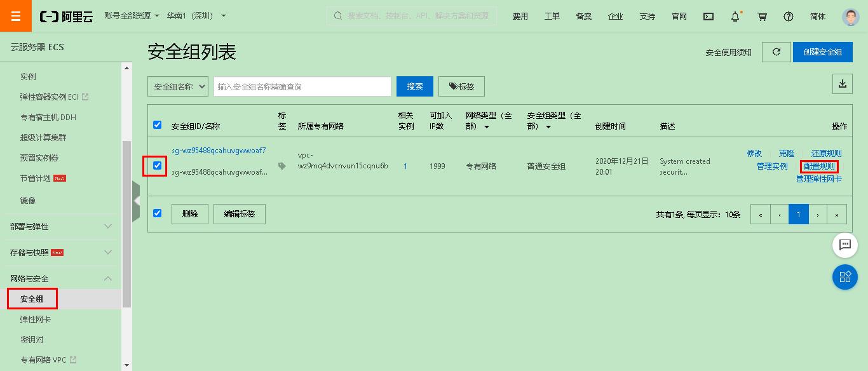Click the notification bell icon
The height and width of the screenshot is (371, 868).
click(735, 16)
